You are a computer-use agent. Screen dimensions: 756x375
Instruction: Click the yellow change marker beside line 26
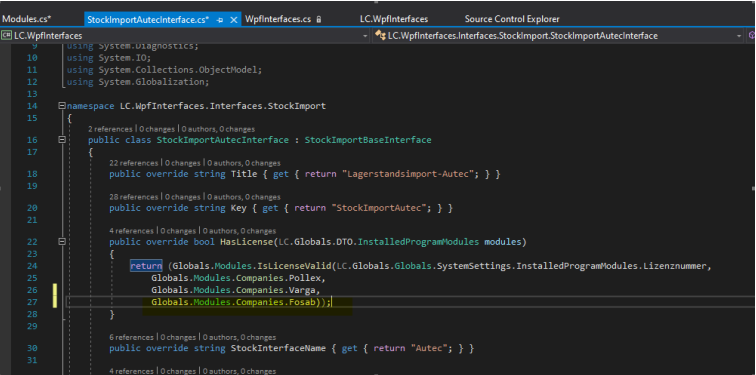click(55, 290)
